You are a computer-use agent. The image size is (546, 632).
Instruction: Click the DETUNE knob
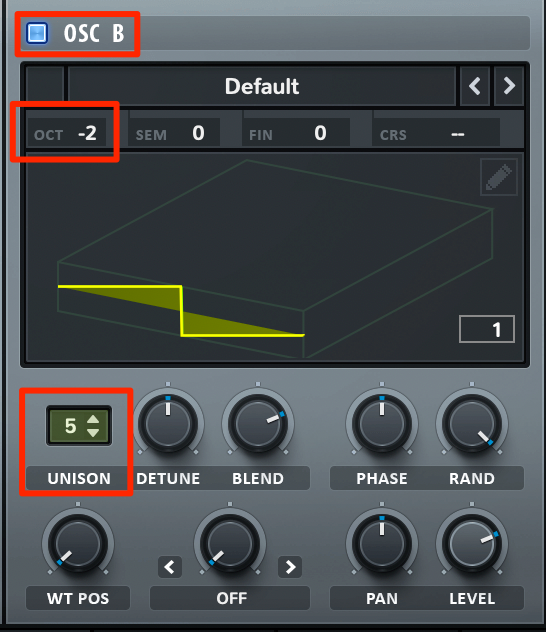pyautogui.click(x=168, y=424)
